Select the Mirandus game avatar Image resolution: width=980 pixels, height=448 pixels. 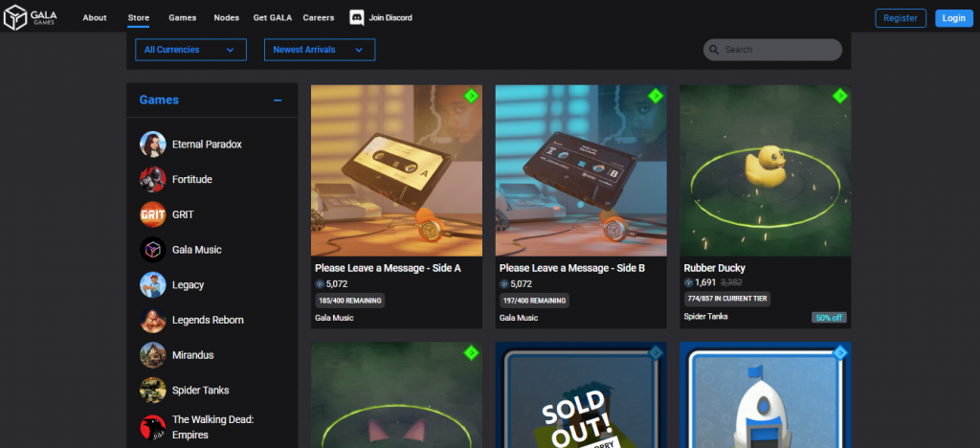152,355
